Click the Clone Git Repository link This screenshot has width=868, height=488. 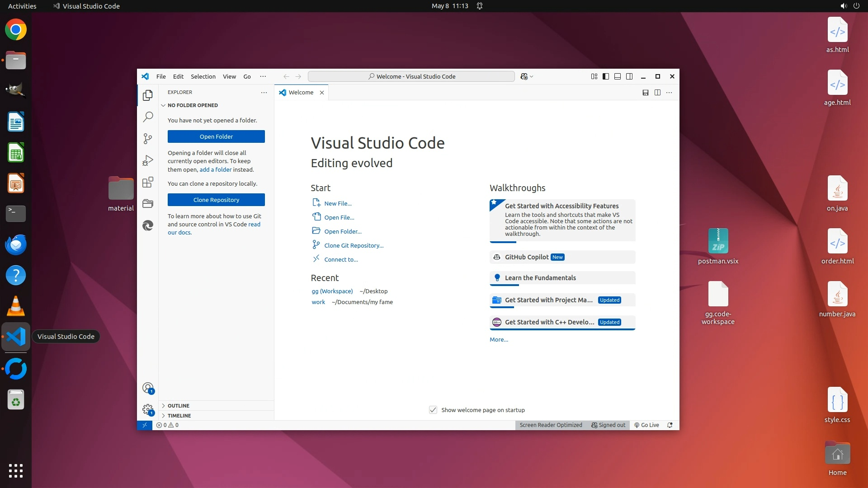(x=354, y=245)
